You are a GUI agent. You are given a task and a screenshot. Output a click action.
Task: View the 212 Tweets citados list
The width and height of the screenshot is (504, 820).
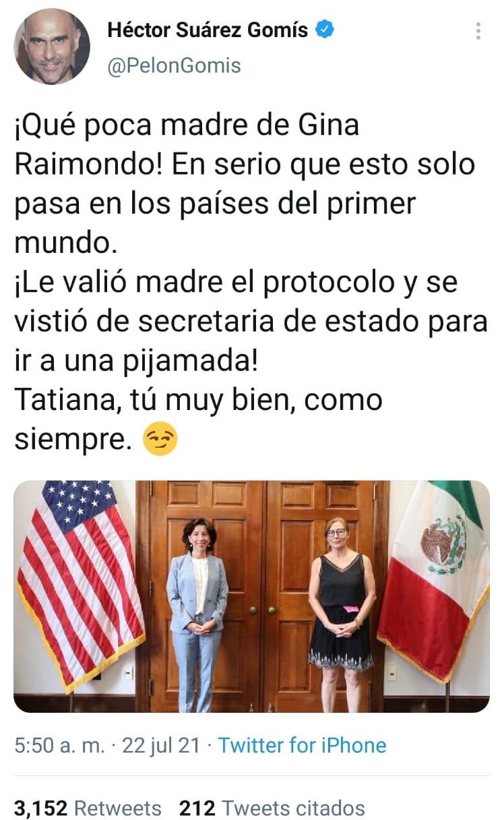[272, 808]
